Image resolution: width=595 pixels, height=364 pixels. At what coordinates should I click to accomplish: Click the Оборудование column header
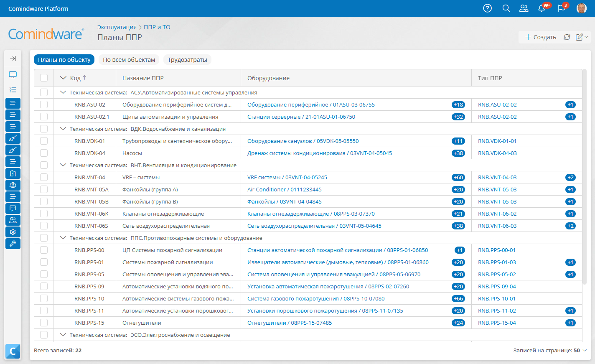268,78
